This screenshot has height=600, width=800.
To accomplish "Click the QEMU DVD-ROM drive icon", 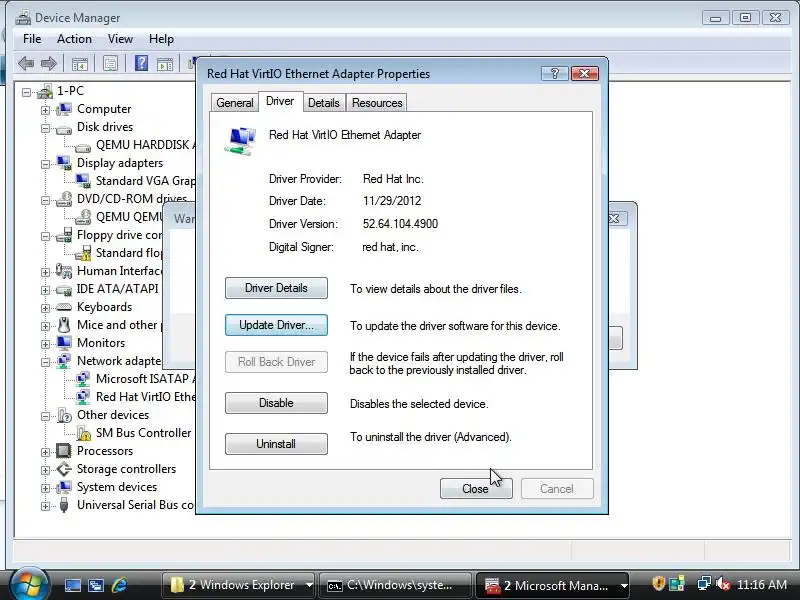I will click(83, 217).
